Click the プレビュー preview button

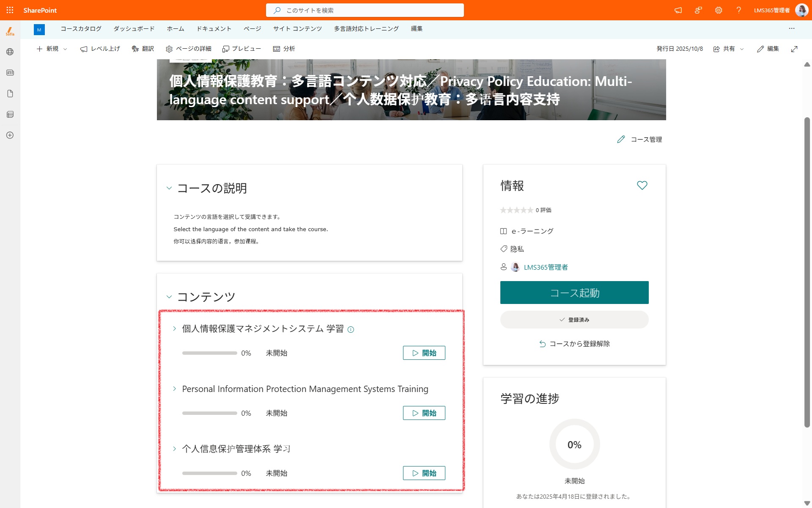coord(241,49)
